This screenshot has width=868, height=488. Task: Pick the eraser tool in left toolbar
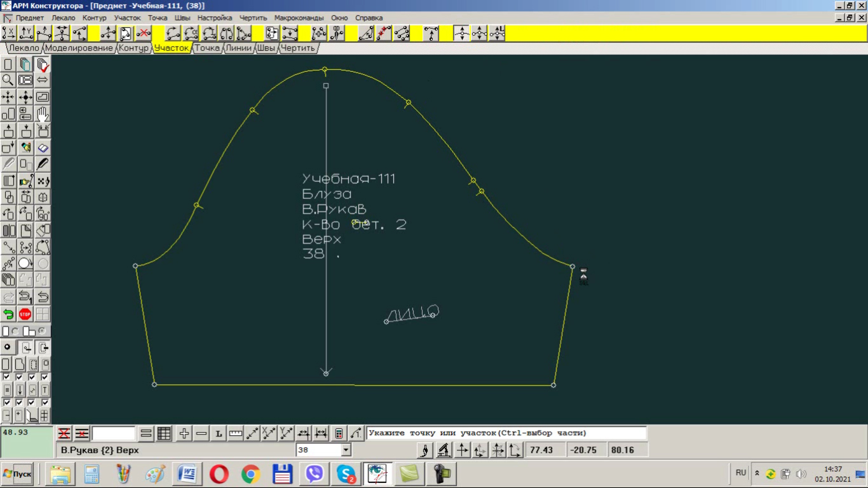click(x=43, y=147)
